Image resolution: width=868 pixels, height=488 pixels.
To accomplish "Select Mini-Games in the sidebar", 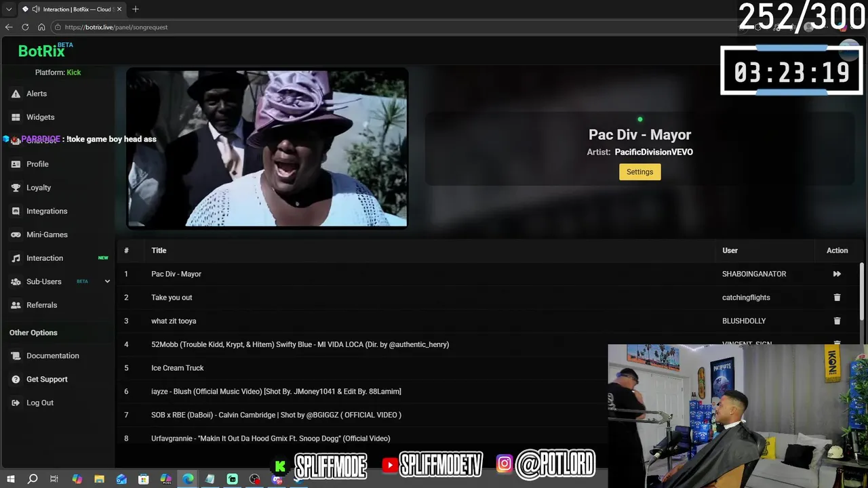I will pyautogui.click(x=47, y=235).
